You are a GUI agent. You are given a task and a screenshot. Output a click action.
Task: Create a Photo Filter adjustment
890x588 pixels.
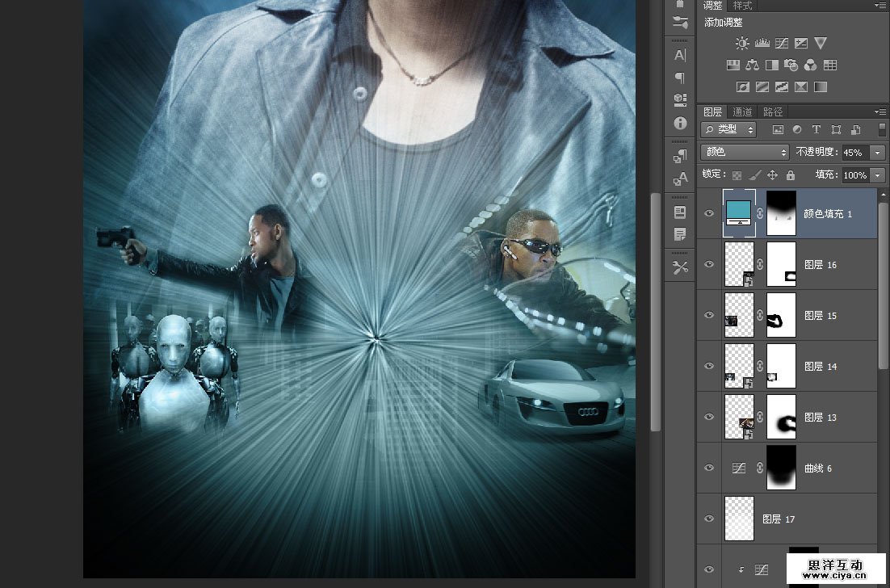point(791,65)
